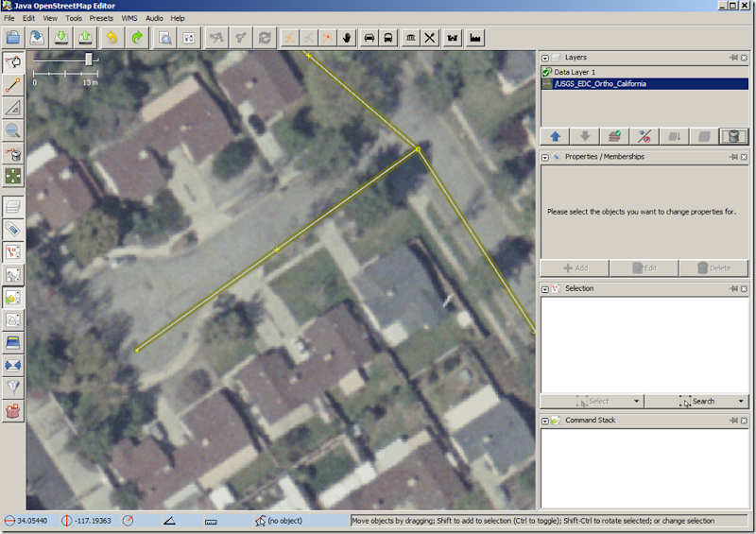Toggle Layers panel in left sidebar
Image resolution: width=756 pixels, height=534 pixels.
[x=13, y=207]
